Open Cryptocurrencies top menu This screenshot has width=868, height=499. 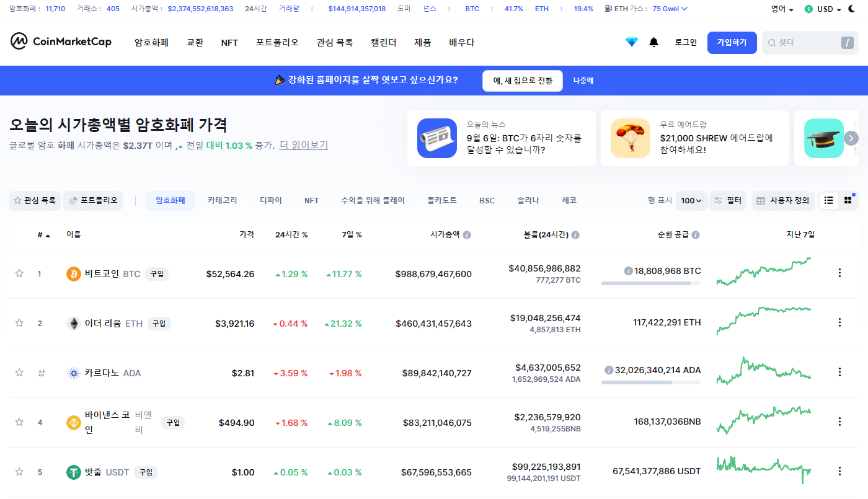click(152, 42)
